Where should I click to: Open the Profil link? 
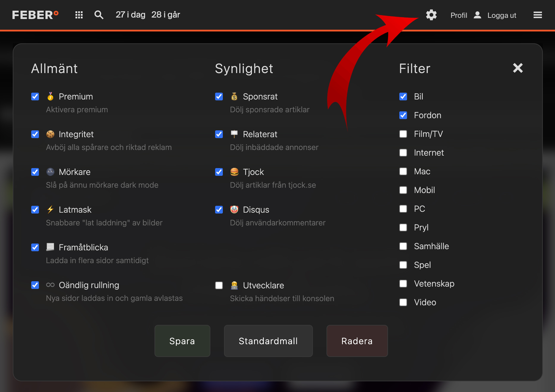(x=459, y=15)
